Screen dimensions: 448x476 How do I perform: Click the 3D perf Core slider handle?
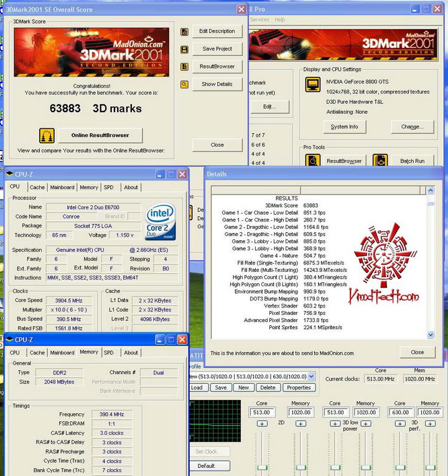click(x=400, y=468)
